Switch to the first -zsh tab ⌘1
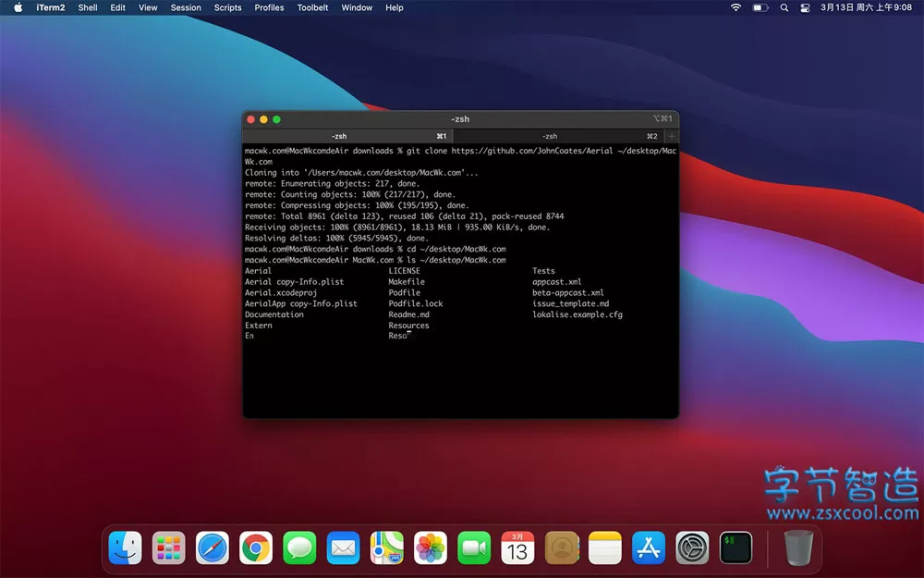This screenshot has height=578, width=924. (x=347, y=136)
